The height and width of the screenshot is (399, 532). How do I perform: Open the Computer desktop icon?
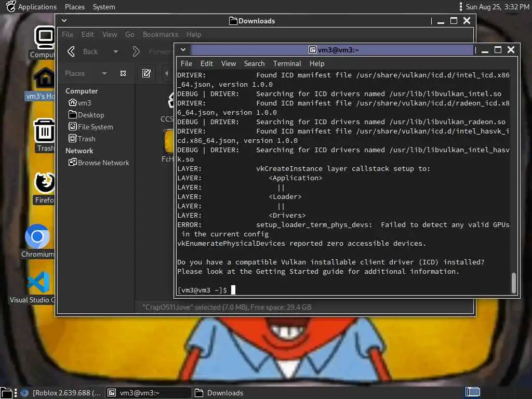[44, 42]
